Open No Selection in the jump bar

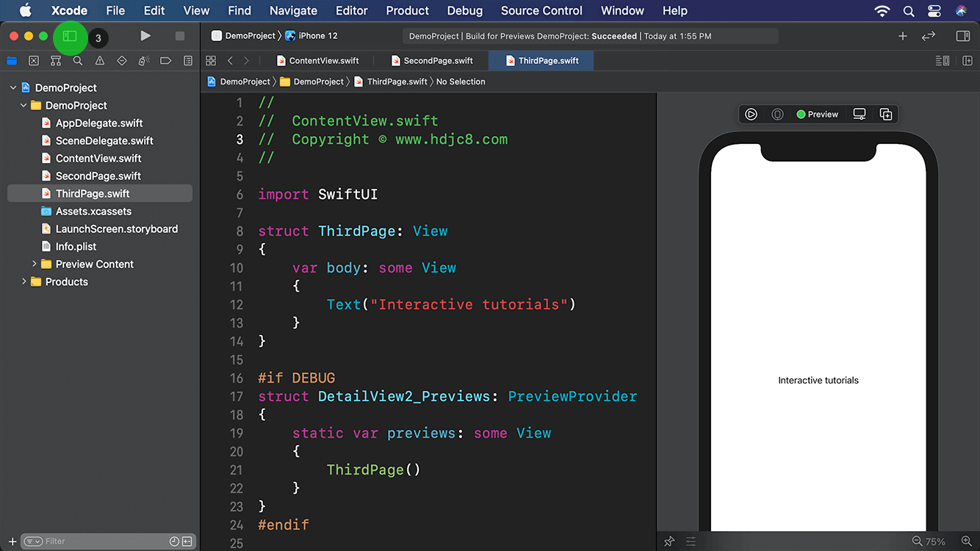click(x=461, y=82)
